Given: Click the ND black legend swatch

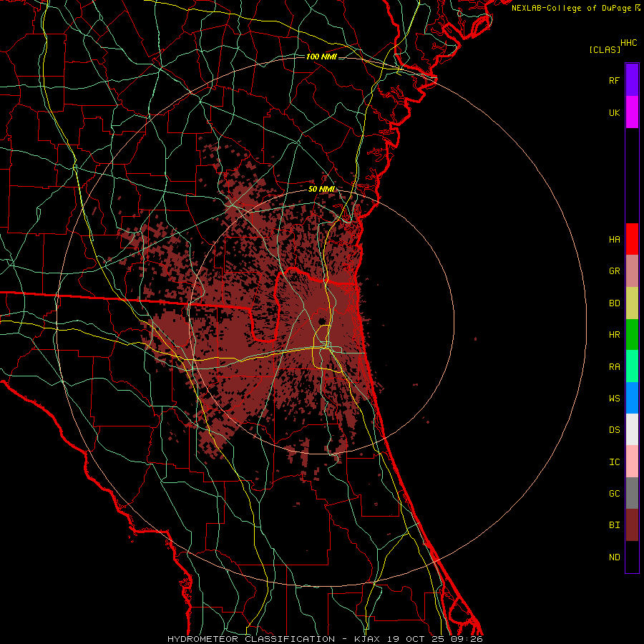Looking at the screenshot, I should (632, 557).
